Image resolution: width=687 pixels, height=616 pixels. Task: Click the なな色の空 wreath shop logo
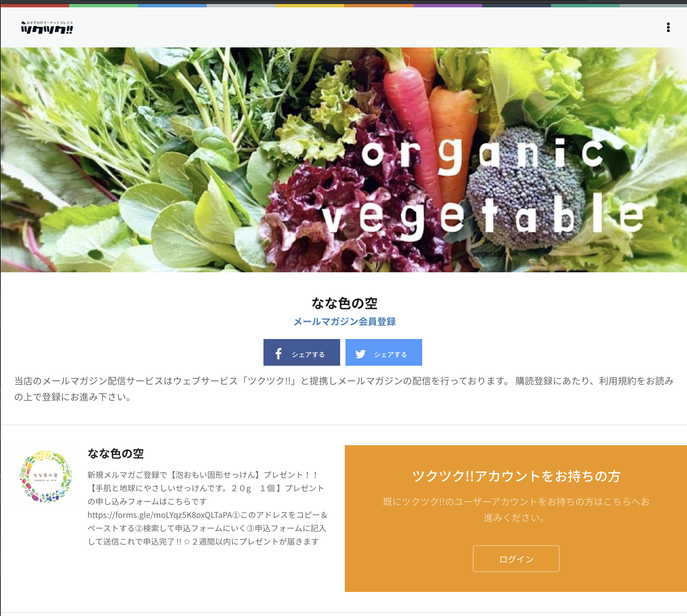[x=46, y=476]
